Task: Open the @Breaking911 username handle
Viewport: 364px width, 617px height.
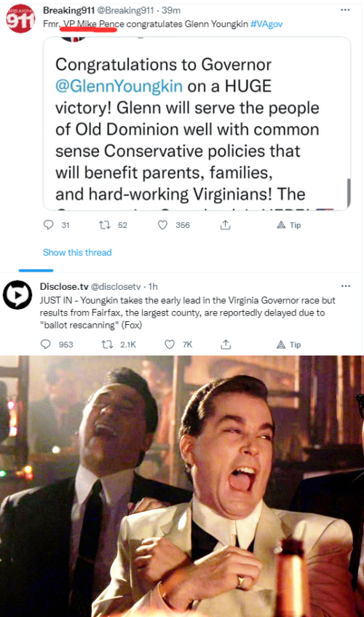Action: point(128,11)
